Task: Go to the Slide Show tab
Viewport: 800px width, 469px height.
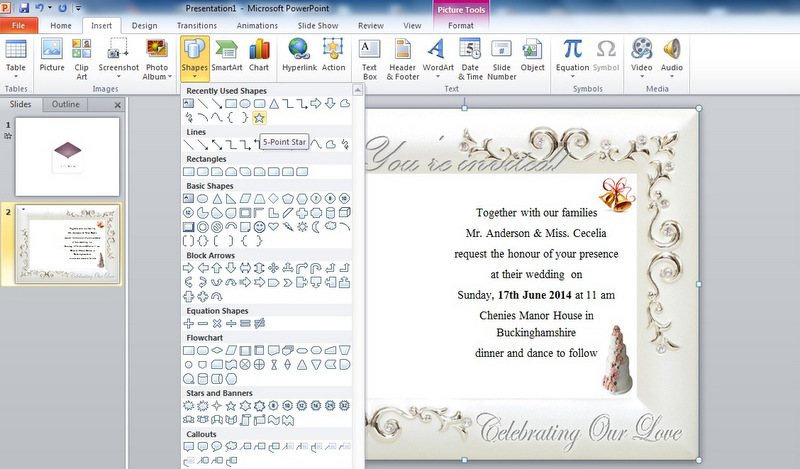Action: pyautogui.click(x=318, y=26)
